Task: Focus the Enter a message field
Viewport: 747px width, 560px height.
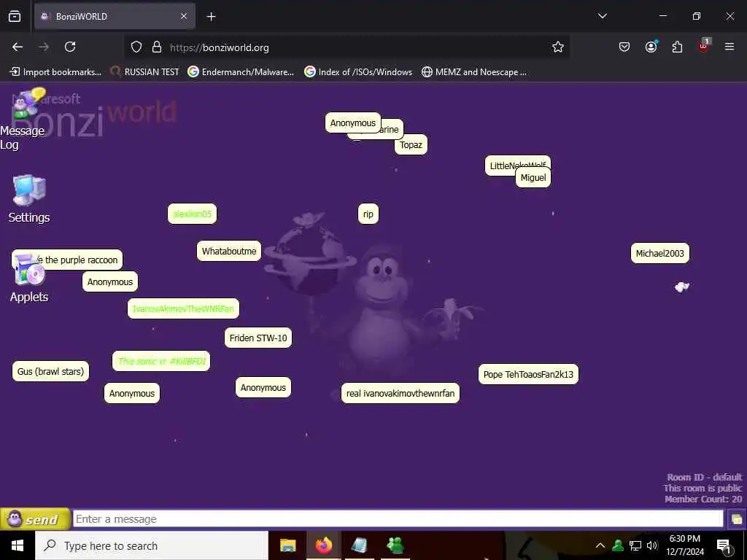Action: (x=398, y=519)
